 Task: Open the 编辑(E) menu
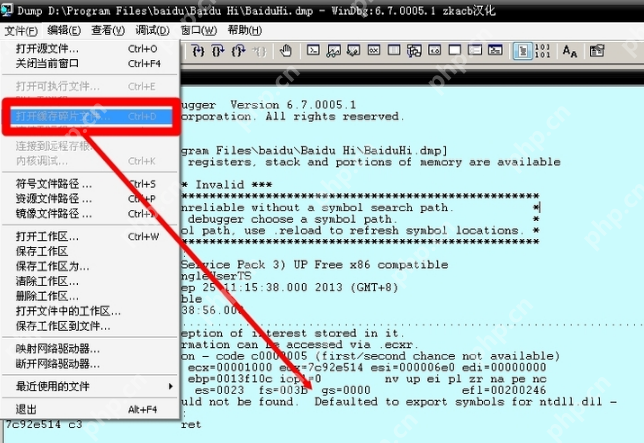[x=64, y=30]
